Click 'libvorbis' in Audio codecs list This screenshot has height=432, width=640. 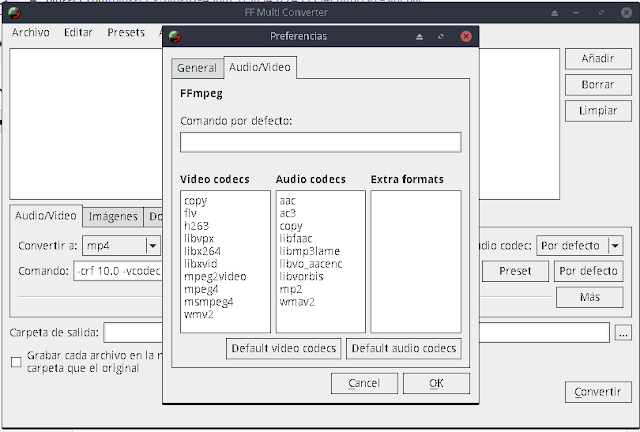click(301, 276)
